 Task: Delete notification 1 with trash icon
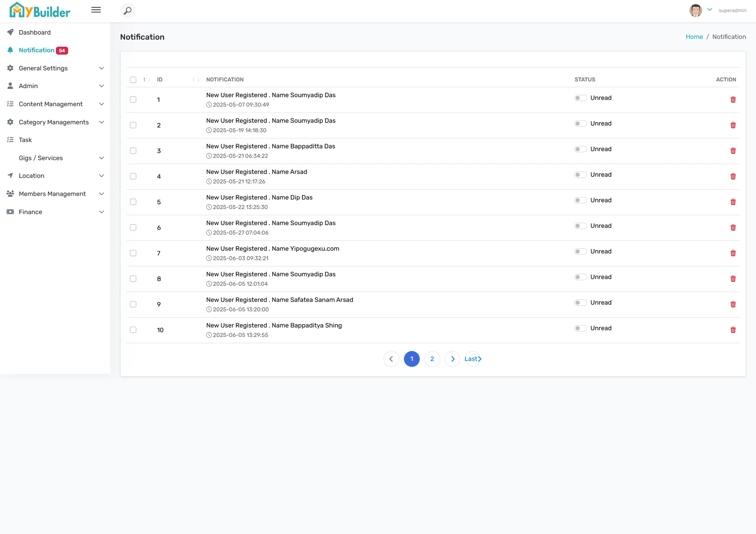coord(733,99)
